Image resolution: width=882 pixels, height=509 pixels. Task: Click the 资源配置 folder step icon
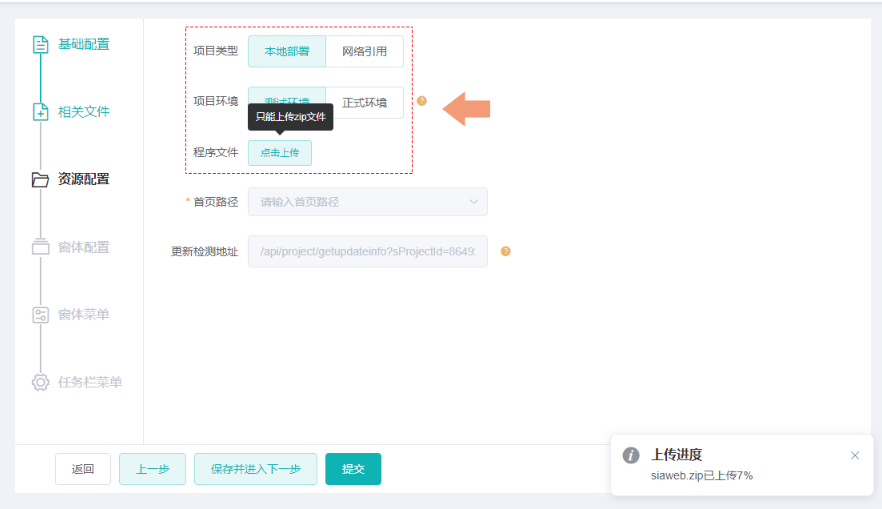[40, 180]
